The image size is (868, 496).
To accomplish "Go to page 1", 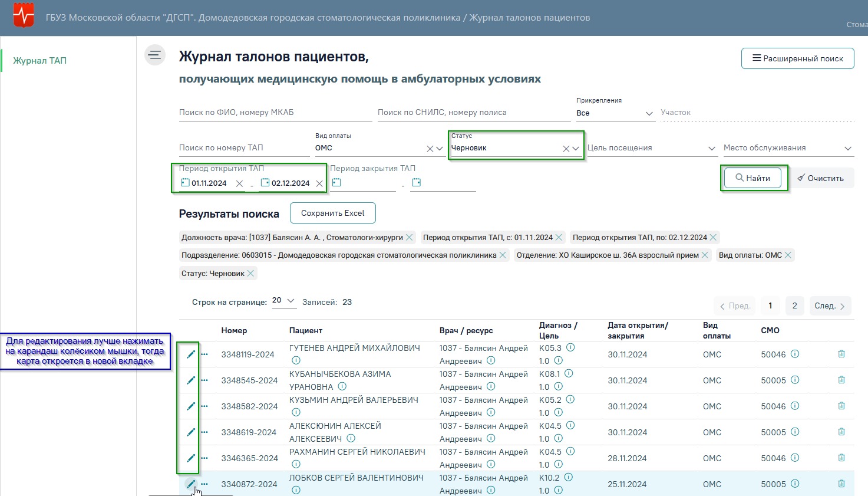I will pyautogui.click(x=770, y=306).
